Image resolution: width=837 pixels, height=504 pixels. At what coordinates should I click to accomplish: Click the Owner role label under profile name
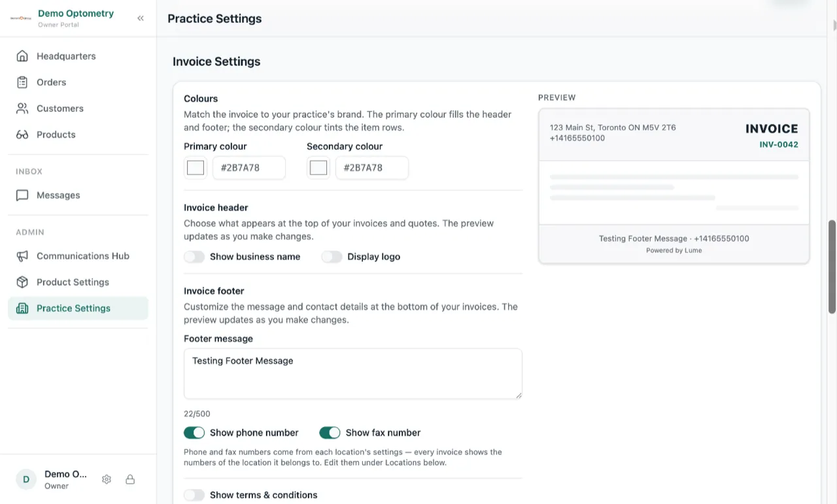point(56,486)
